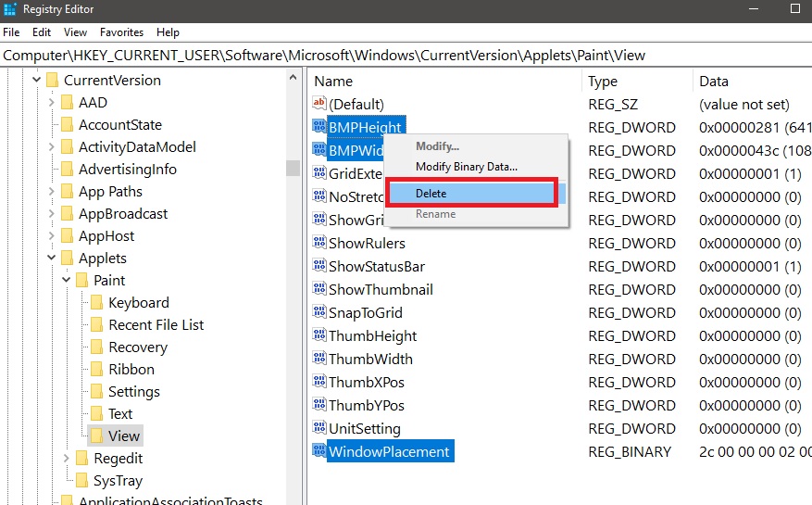Click the Name column header
The height and width of the screenshot is (505, 812).
[x=445, y=82]
